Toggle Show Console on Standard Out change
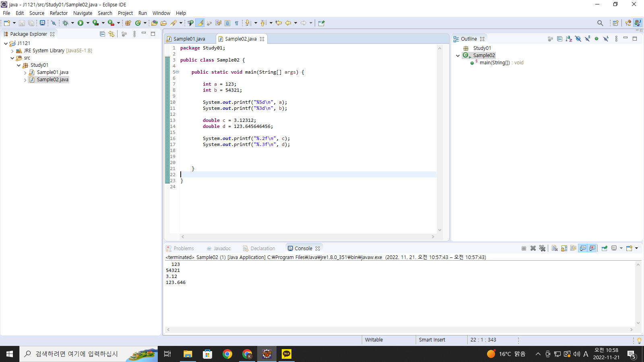 [583, 248]
